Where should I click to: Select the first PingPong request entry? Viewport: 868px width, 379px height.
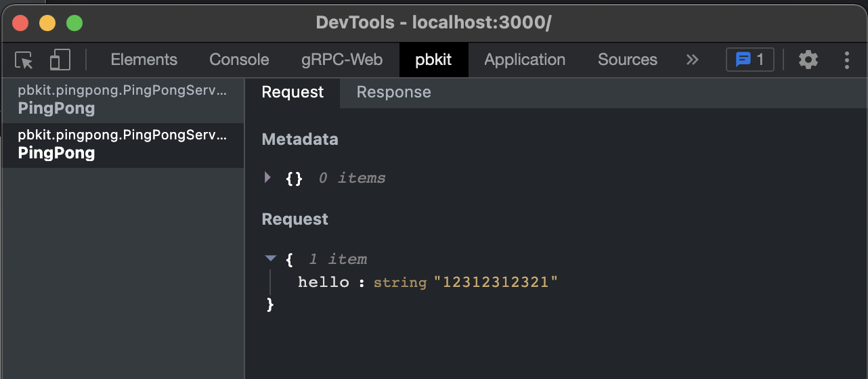point(122,100)
